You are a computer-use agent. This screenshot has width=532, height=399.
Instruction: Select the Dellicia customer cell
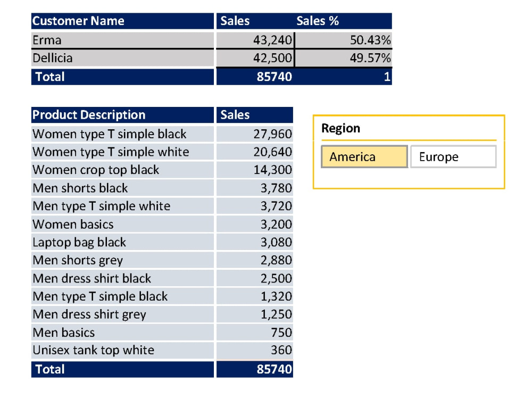pyautogui.click(x=122, y=58)
